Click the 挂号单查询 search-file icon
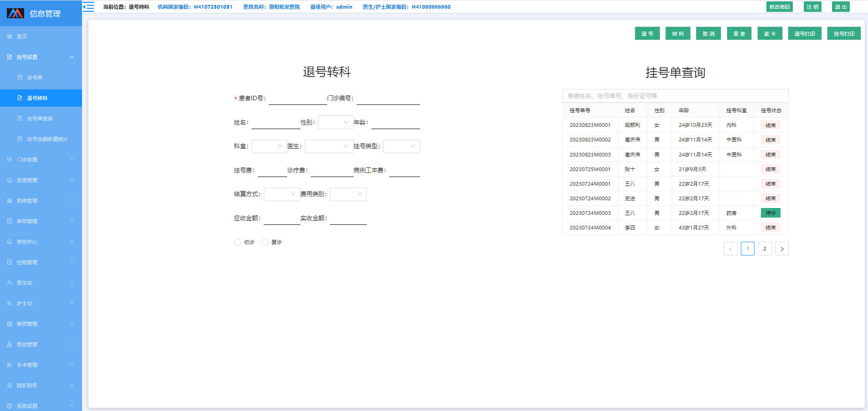 [x=20, y=119]
